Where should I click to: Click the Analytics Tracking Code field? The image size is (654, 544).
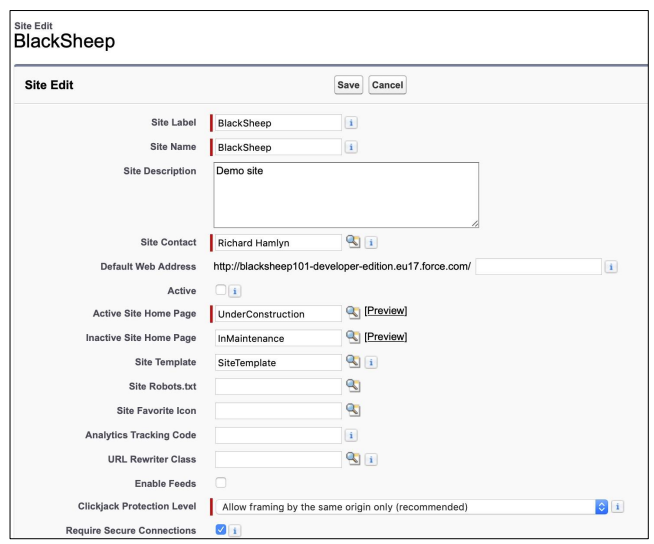(x=278, y=435)
